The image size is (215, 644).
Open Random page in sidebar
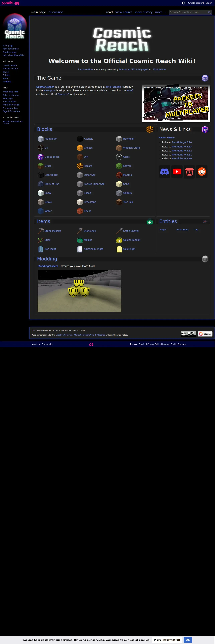click(x=10, y=52)
